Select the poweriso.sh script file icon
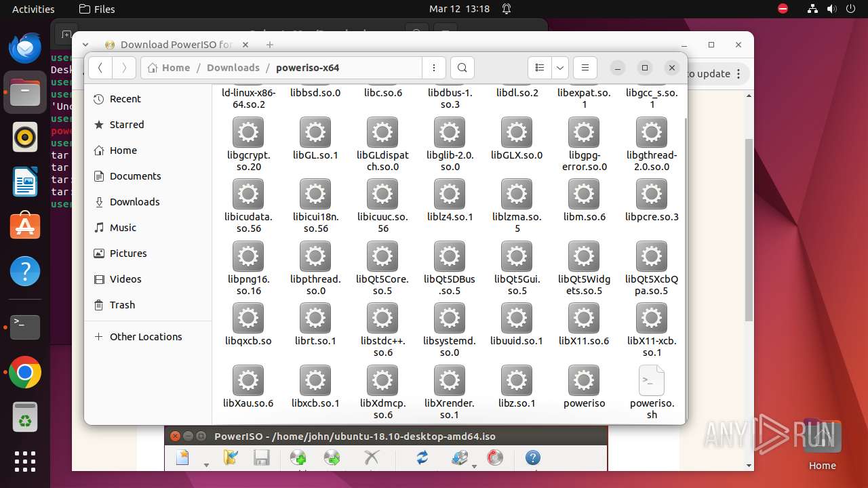868x488 pixels. pos(652,380)
